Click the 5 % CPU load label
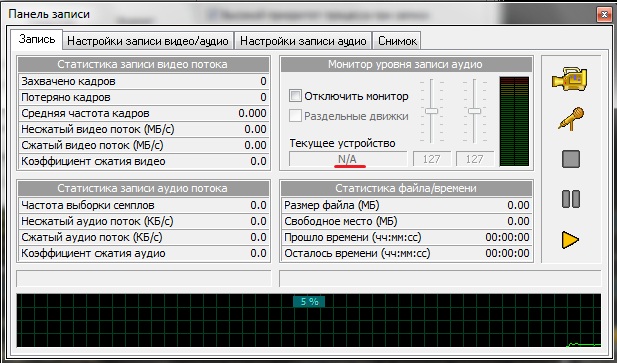The width and height of the screenshot is (617, 363). (x=309, y=302)
